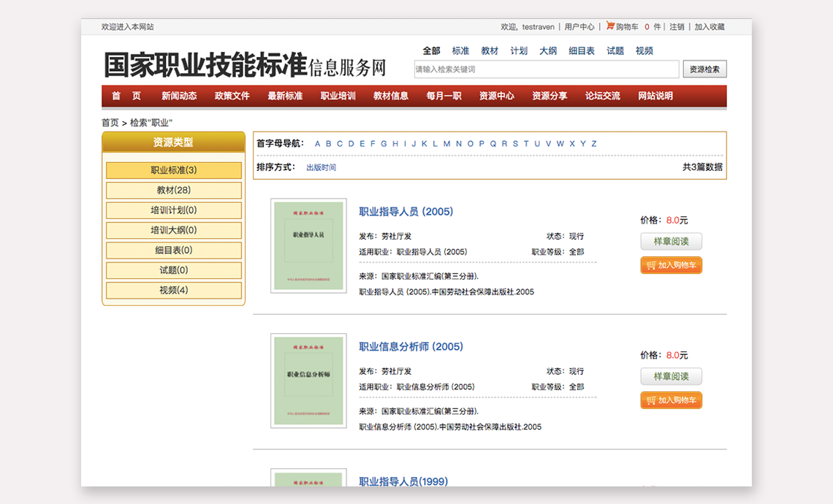Screen dimensions: 833x504
Task: Add 职业信息分析师 (2005) to shopping cart
Action: [671, 400]
